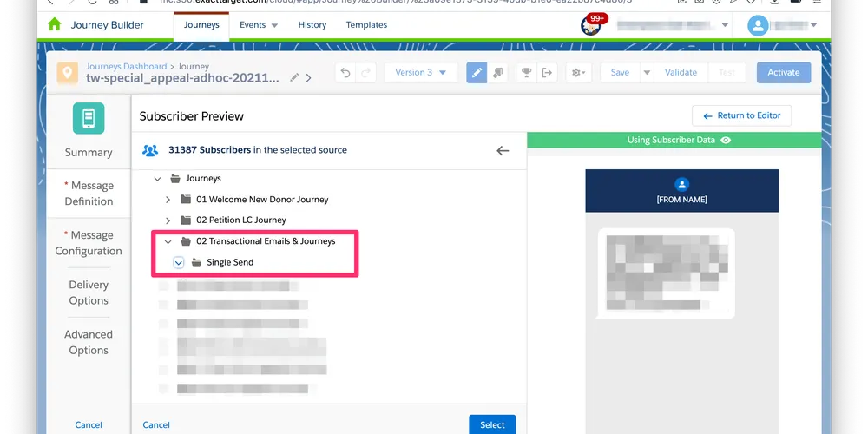The height and width of the screenshot is (434, 868).
Task: Go to Message Configuration step
Action: point(89,243)
